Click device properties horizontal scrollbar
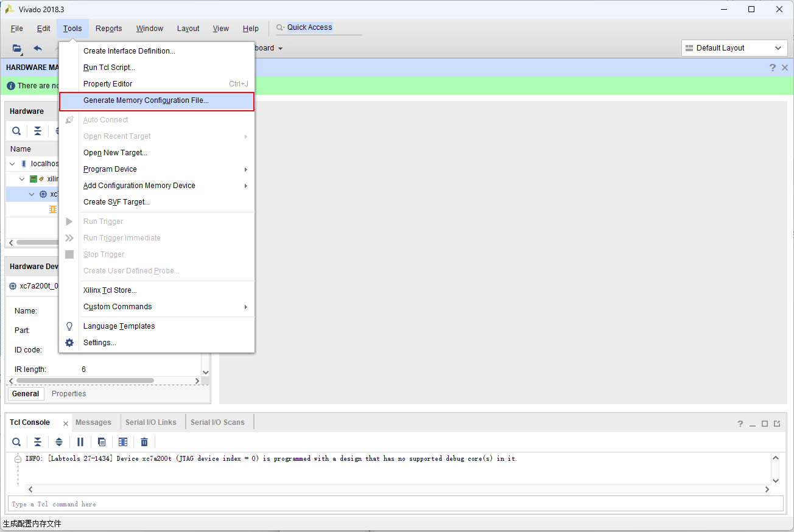Screen dimensions: 794x532 85,380
